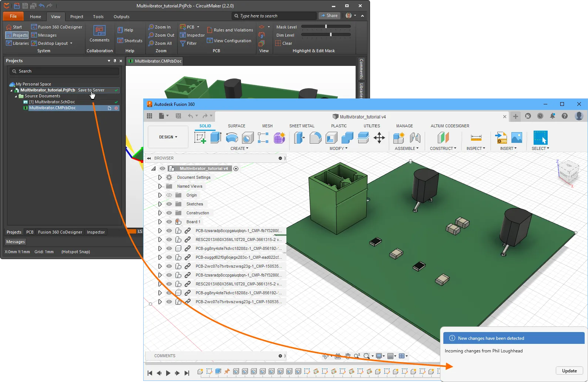Click the Play button in timeline

pyautogui.click(x=168, y=373)
